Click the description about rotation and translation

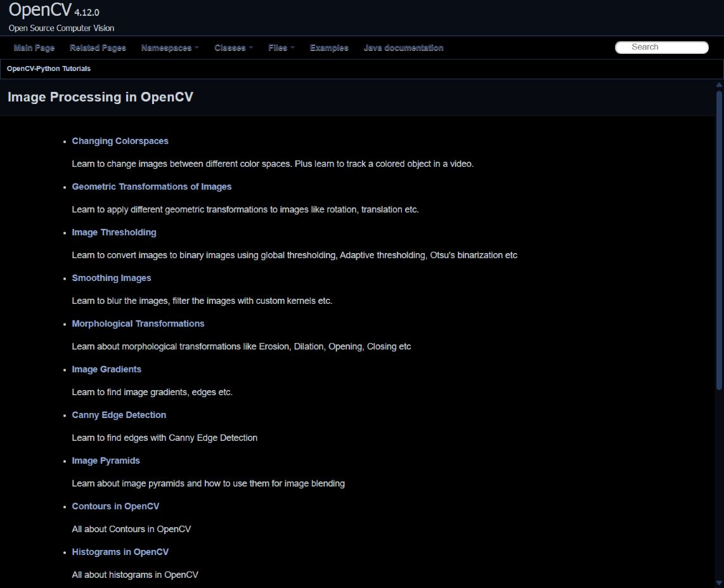pos(245,210)
